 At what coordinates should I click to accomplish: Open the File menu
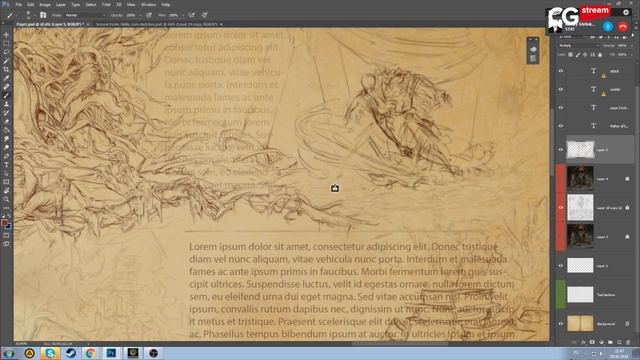[19, 4]
